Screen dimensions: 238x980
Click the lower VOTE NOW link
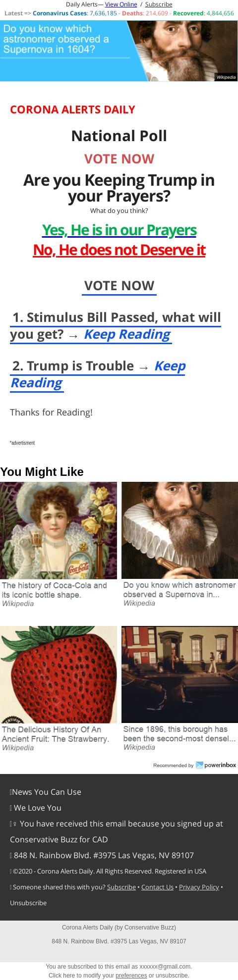click(x=119, y=286)
